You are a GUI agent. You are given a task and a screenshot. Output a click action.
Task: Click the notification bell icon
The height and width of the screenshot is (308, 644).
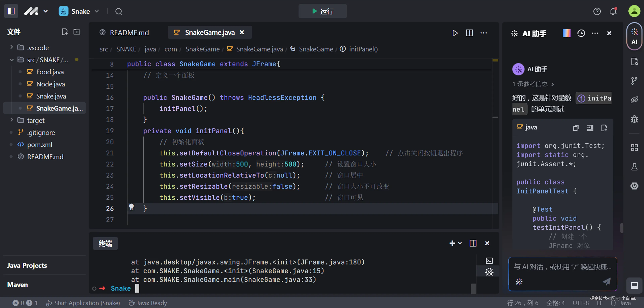[613, 11]
